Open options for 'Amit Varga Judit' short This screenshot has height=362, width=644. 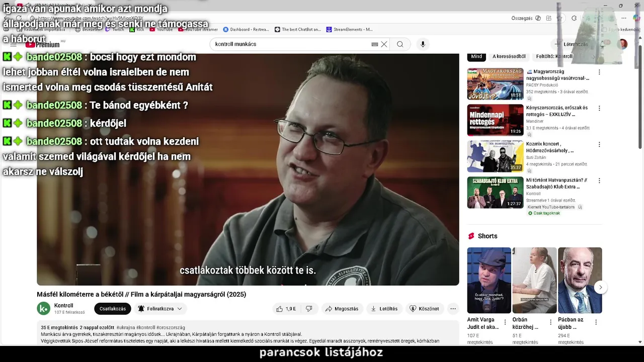point(505,322)
